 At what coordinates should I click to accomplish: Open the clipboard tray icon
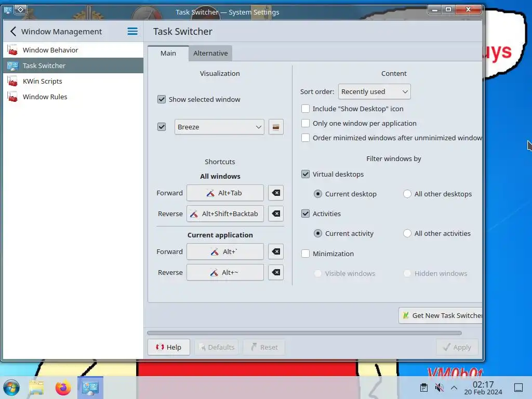(x=423, y=388)
